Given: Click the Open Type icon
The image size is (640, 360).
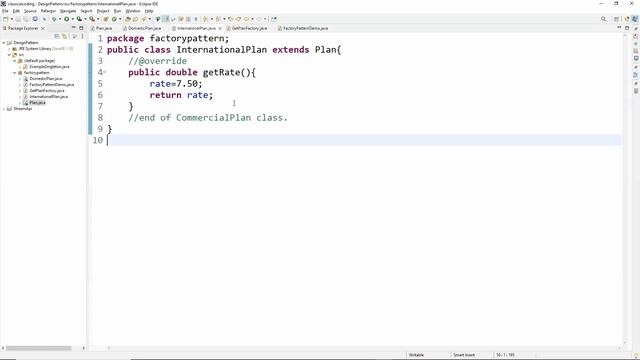Looking at the screenshot, I should (128, 19).
